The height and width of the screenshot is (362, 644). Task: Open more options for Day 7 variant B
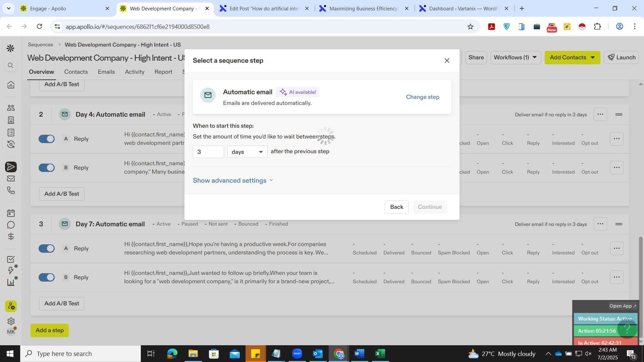[x=616, y=277]
